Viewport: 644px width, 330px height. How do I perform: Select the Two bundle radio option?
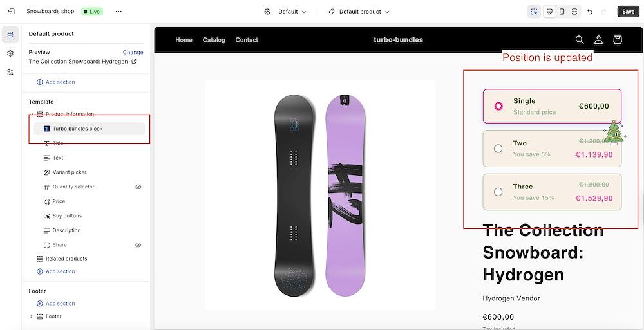(x=498, y=149)
